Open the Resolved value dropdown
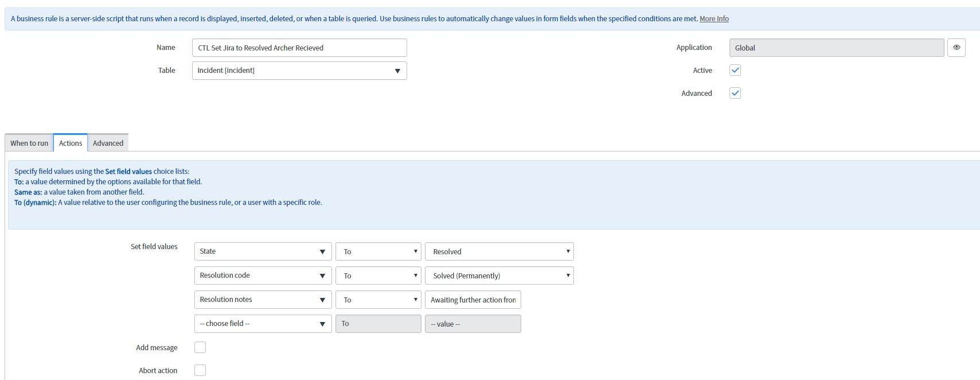Screen dimensions: 980x380 (499, 251)
